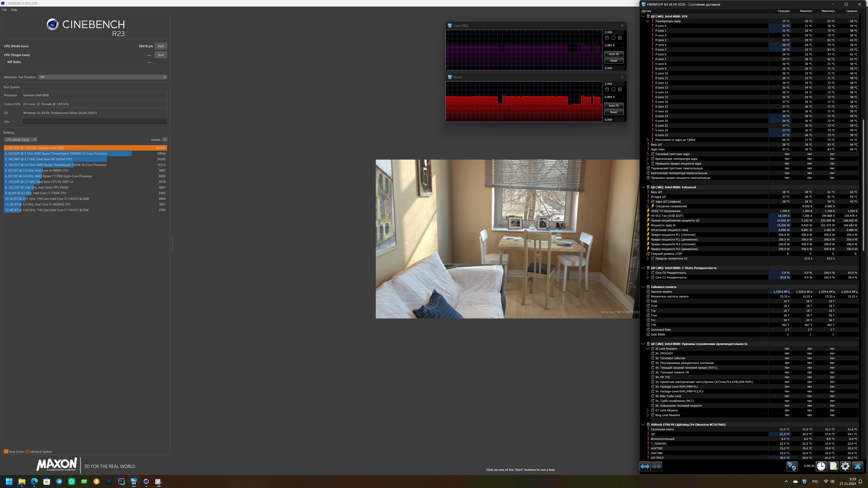Open the Help menu in Cinebench
Screen dimensions: 868x488
(14, 10)
